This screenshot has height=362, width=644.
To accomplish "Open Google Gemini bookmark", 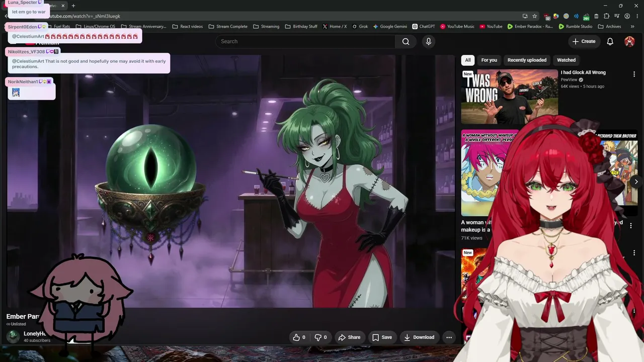I will 390,27.
